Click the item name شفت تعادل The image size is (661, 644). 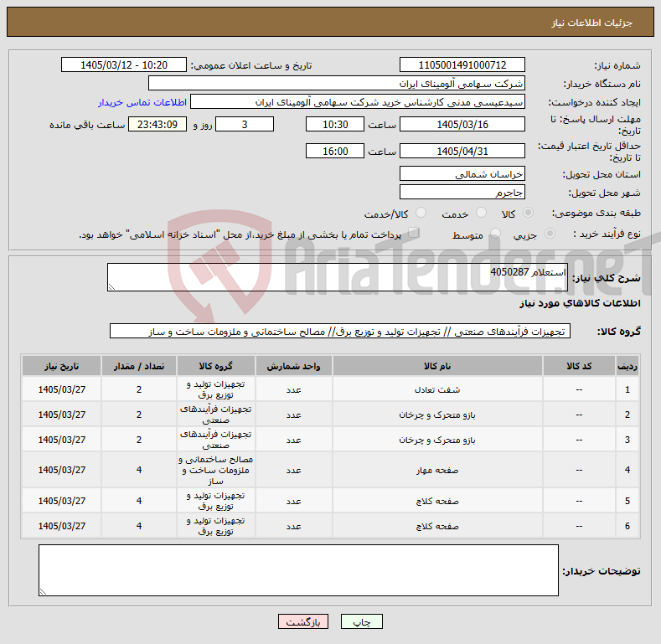coord(437,389)
